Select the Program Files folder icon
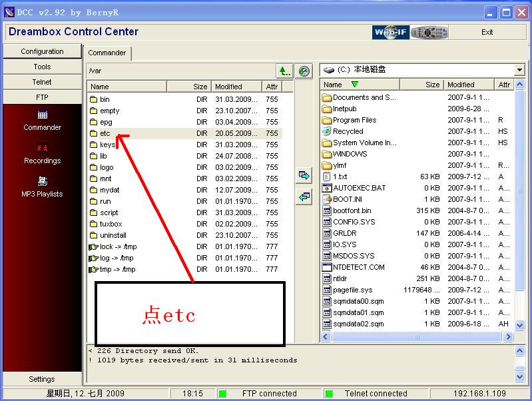532x401 pixels. 327,120
